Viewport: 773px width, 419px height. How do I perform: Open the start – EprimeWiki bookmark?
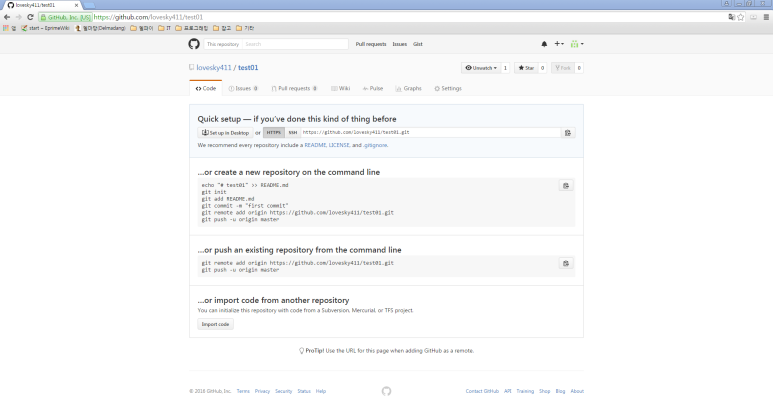(x=45, y=28)
